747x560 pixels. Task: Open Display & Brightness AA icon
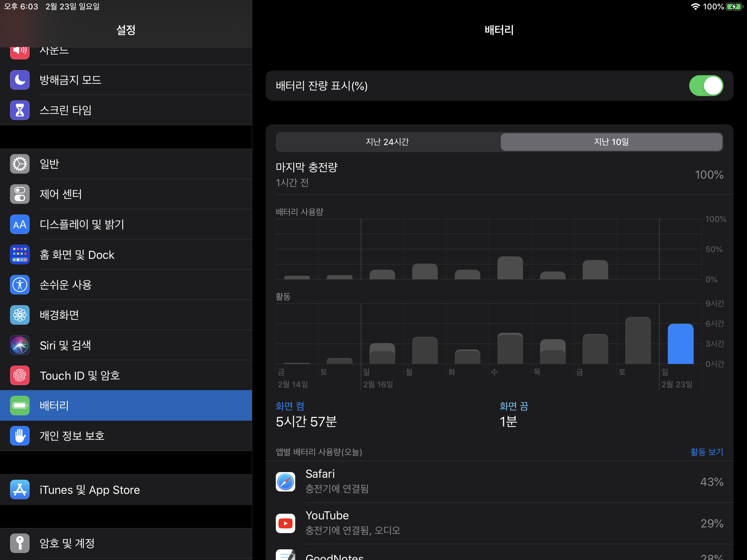point(19,225)
